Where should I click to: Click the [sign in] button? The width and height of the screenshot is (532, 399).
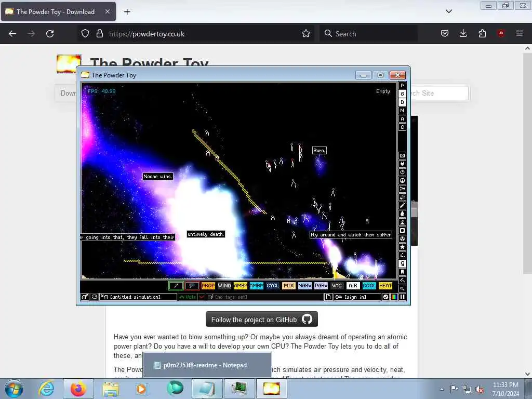357,297
